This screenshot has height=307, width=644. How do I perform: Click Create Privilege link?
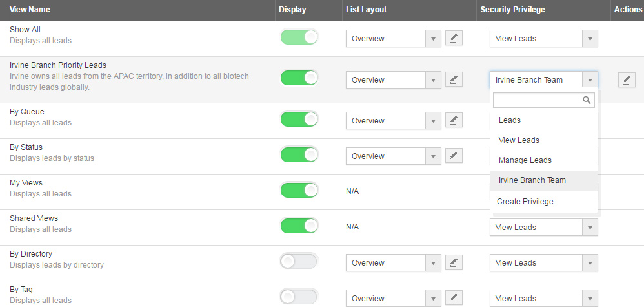[525, 202]
